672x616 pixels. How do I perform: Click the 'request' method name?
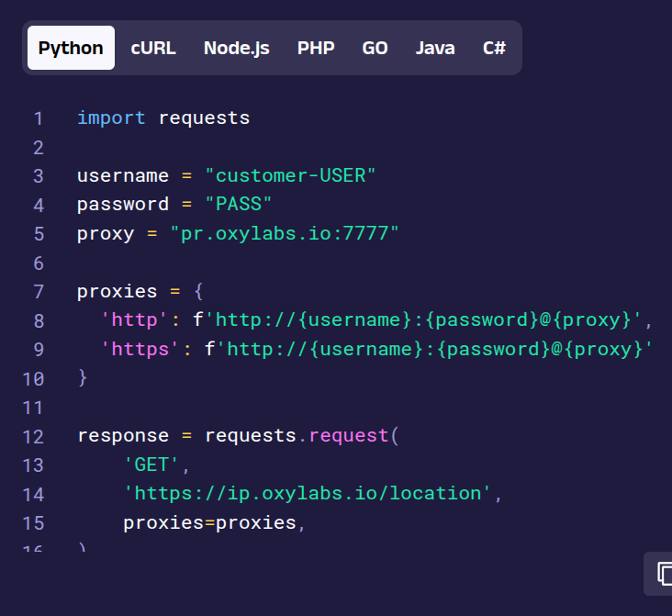(349, 436)
